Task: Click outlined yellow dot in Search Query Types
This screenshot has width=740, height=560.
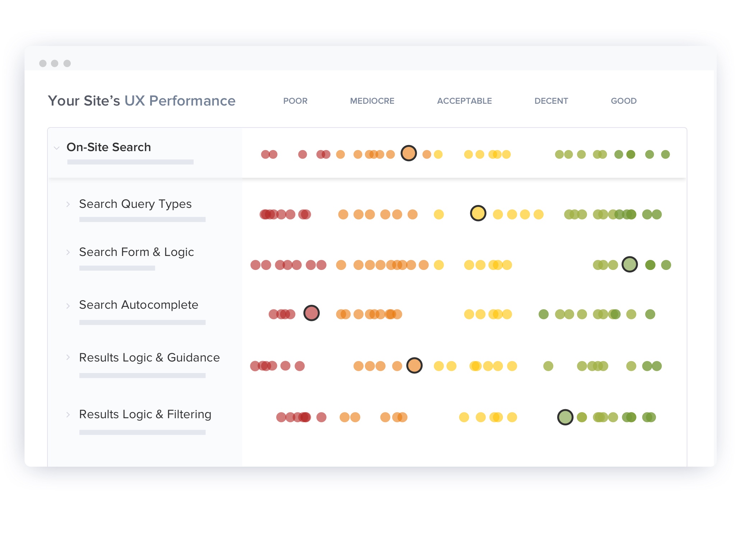Action: (478, 213)
